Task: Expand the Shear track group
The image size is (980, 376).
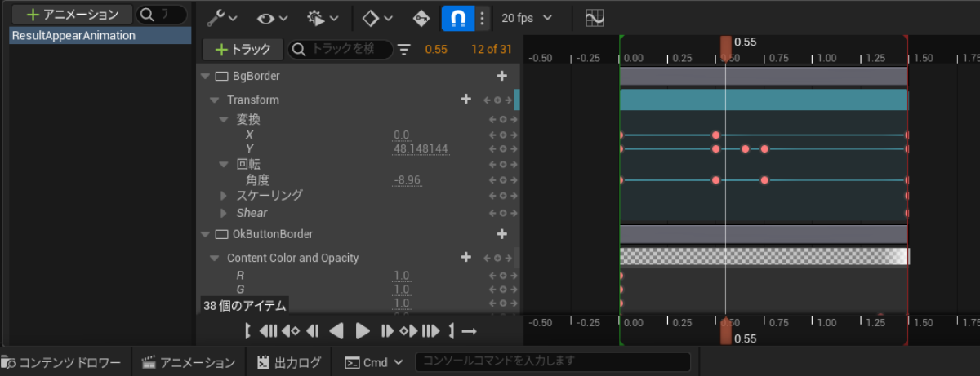Action: pyautogui.click(x=225, y=213)
